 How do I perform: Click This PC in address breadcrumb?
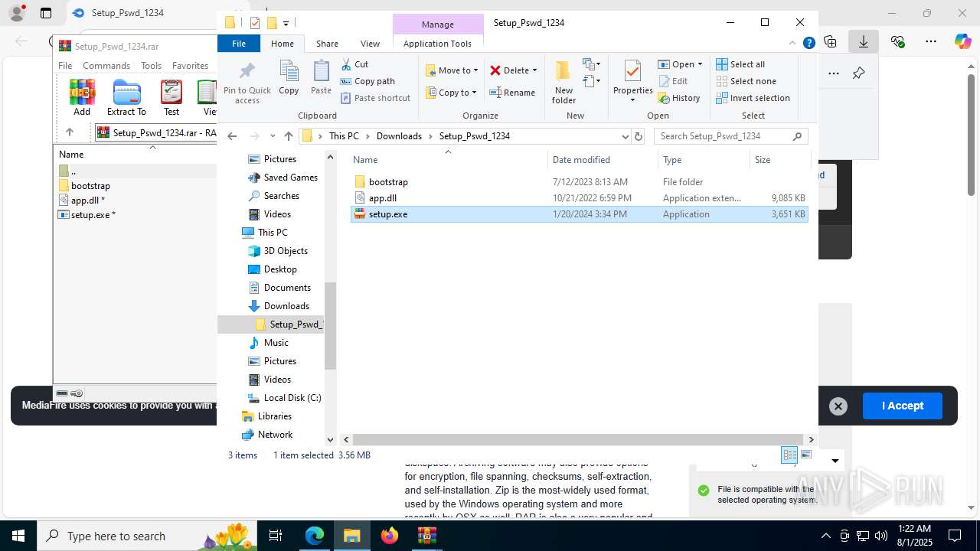coord(344,136)
